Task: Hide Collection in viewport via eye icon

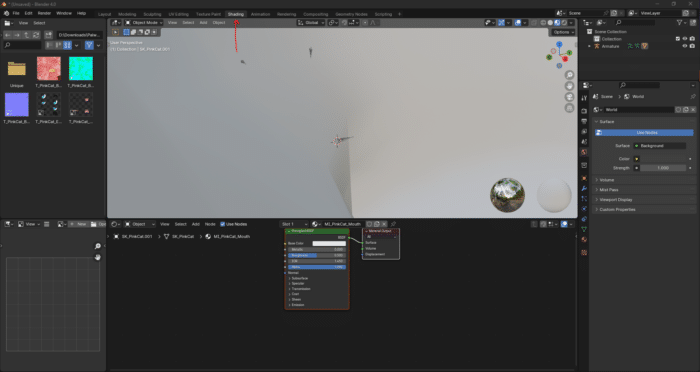Action: point(685,39)
